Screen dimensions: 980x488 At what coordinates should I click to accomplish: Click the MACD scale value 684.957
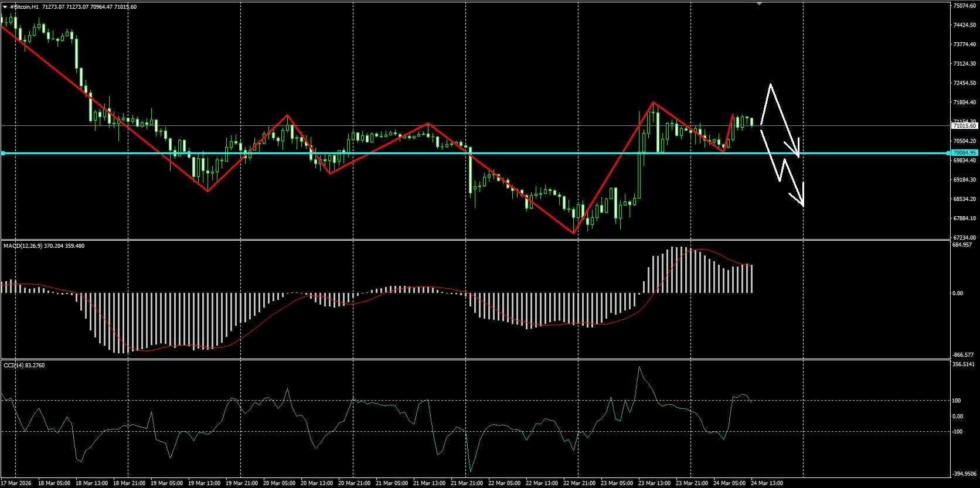pyautogui.click(x=962, y=245)
